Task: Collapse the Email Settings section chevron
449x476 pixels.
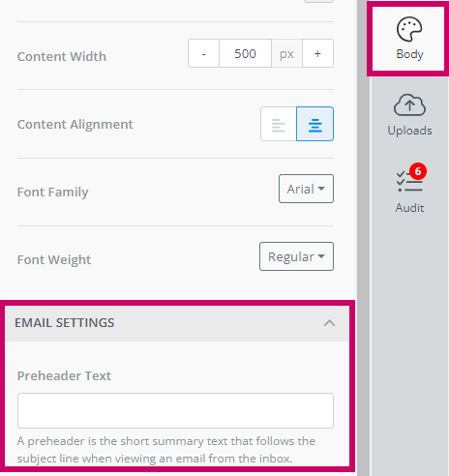Action: tap(329, 323)
